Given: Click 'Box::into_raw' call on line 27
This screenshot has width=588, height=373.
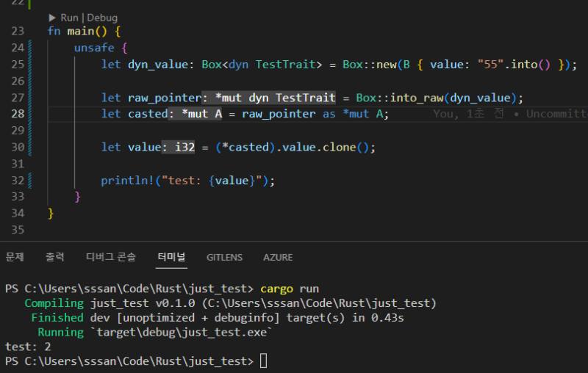Looking at the screenshot, I should 399,98.
